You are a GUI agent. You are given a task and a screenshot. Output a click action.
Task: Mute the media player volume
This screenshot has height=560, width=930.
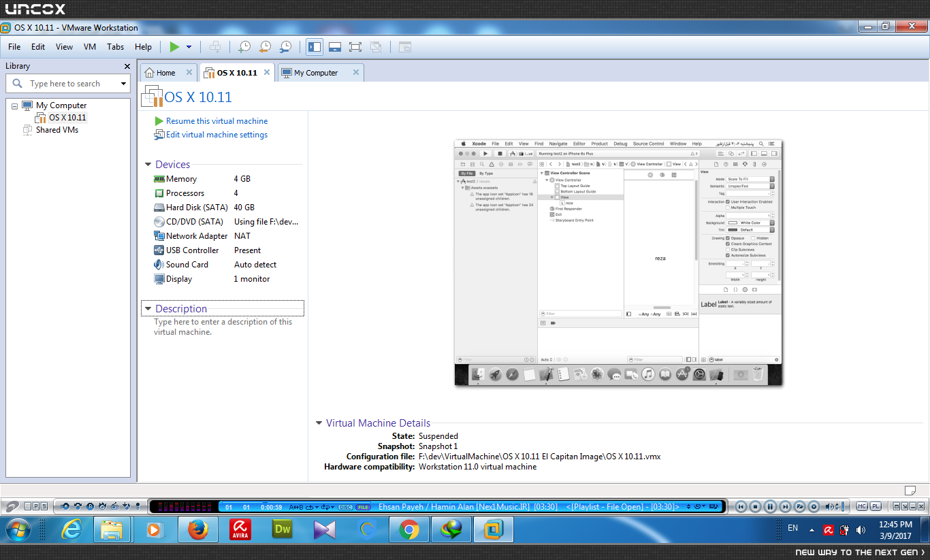point(830,506)
